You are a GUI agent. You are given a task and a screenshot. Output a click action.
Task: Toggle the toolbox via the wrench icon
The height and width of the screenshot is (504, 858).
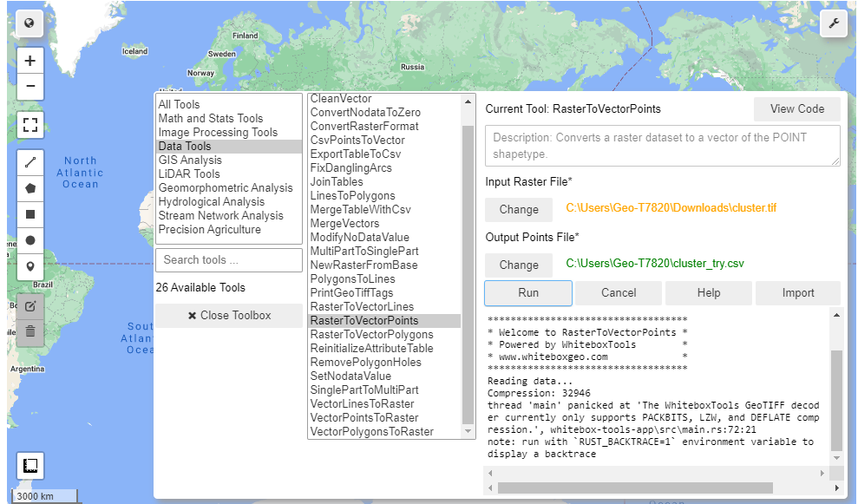833,23
